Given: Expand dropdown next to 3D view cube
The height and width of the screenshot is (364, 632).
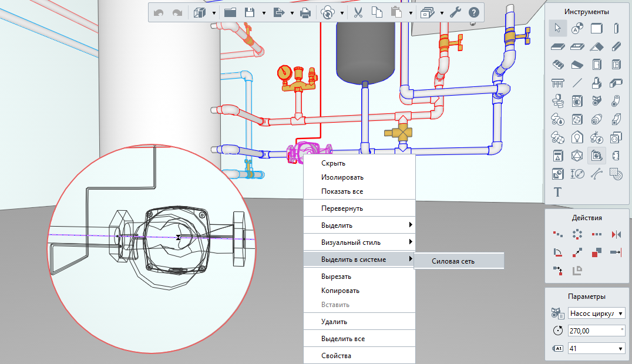Looking at the screenshot, I should pos(214,14).
